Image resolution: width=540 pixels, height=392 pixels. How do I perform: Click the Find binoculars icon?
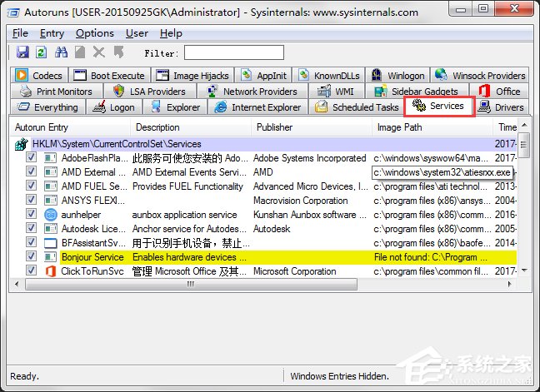point(61,52)
